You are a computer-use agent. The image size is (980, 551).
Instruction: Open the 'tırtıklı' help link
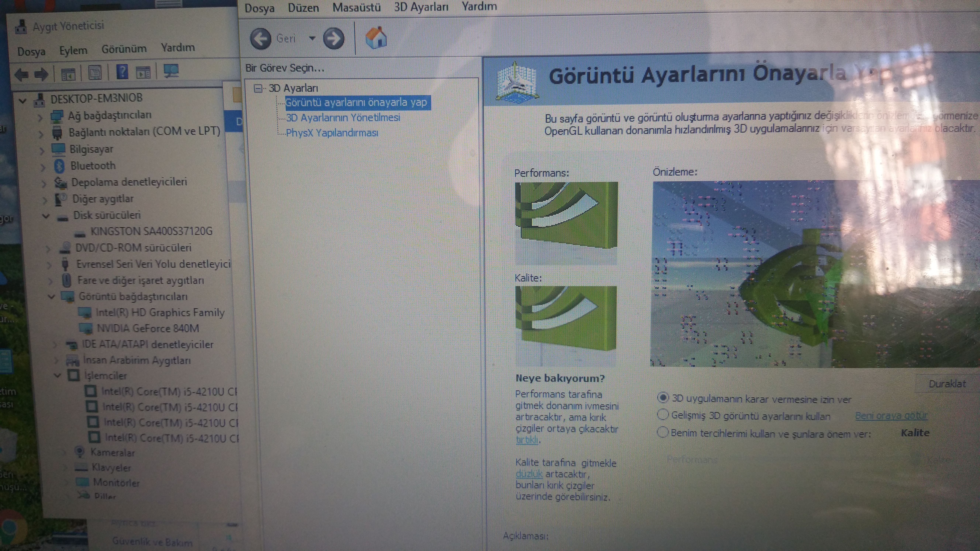(x=527, y=440)
